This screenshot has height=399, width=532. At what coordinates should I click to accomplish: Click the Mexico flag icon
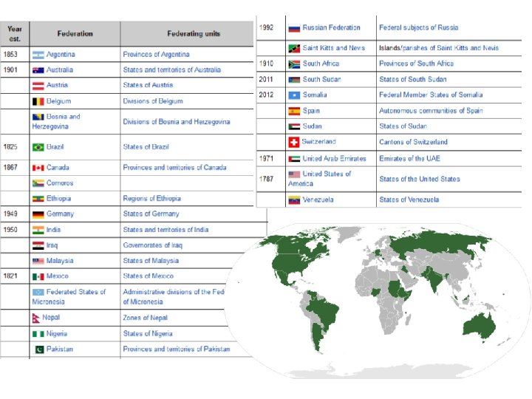coord(38,276)
